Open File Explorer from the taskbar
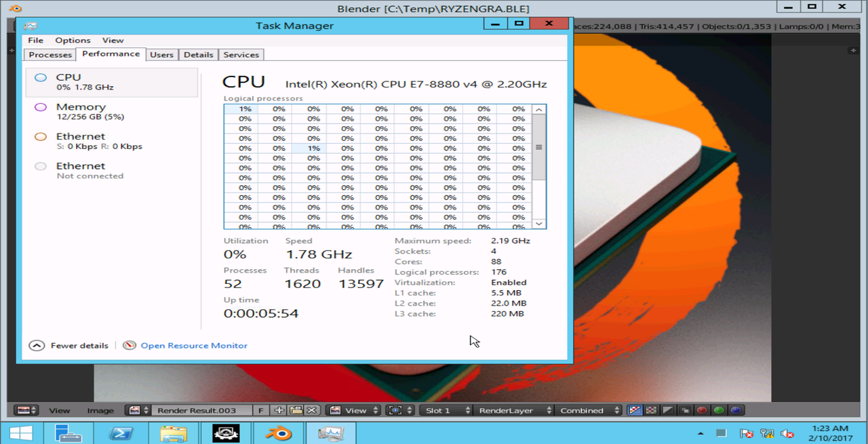 point(173,433)
